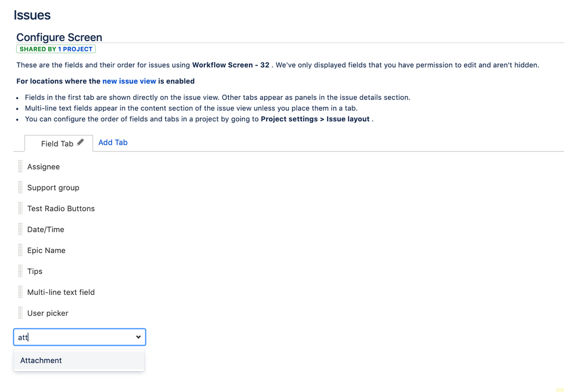Click Add Tab
564x392 pixels.
[113, 142]
